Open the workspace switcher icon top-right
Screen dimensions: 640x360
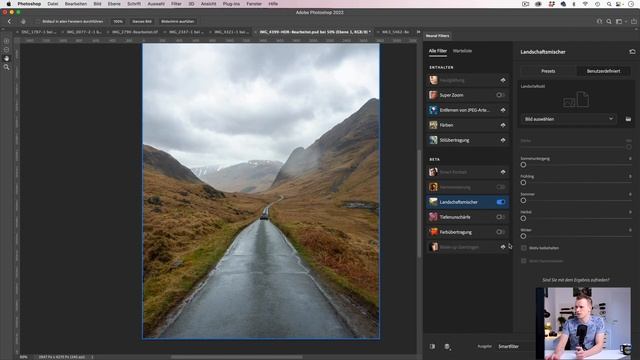click(x=620, y=21)
